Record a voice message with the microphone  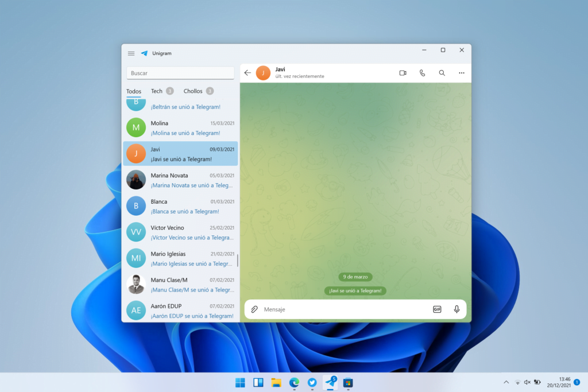pyautogui.click(x=457, y=309)
